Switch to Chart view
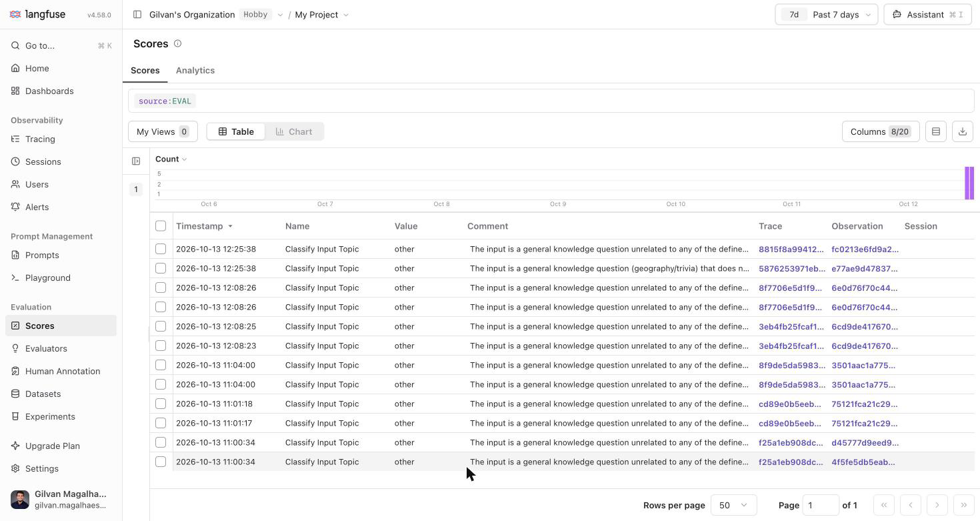Image resolution: width=980 pixels, height=521 pixels. tap(294, 131)
